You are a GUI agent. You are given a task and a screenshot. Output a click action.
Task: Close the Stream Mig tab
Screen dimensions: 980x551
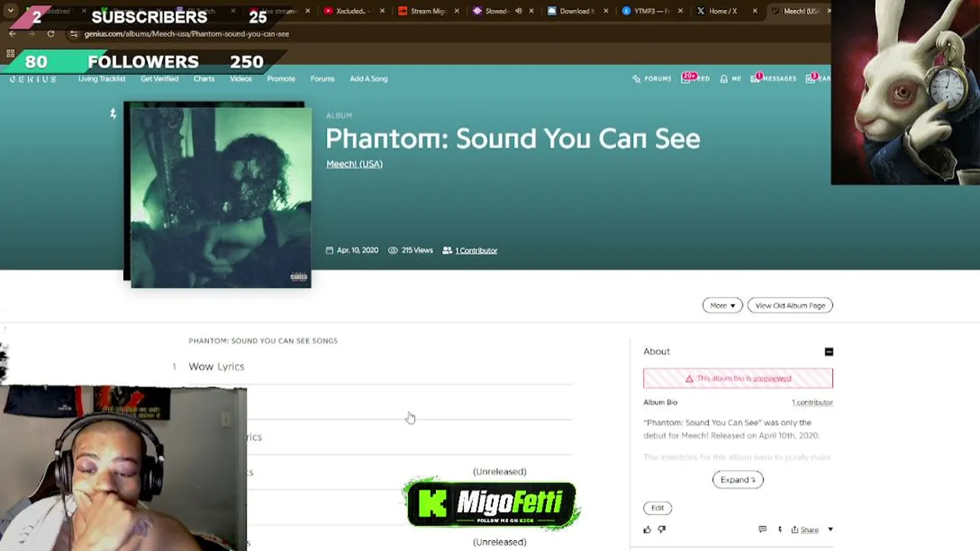coord(457,11)
